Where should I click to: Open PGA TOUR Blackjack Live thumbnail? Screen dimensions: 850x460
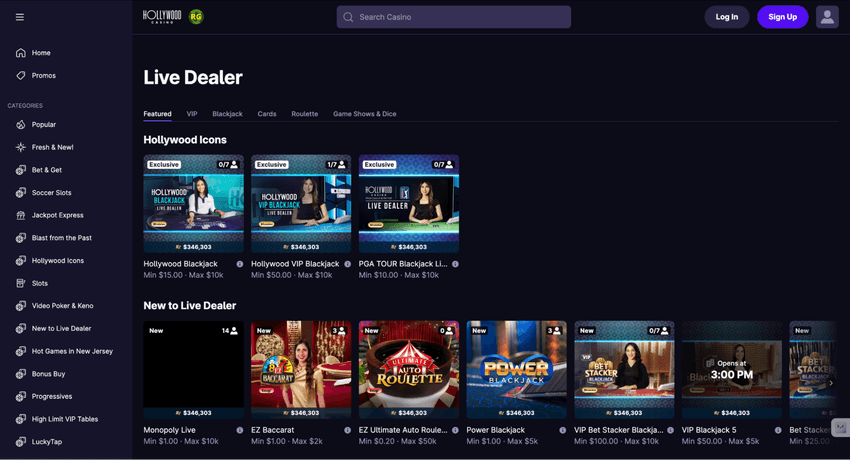click(409, 204)
